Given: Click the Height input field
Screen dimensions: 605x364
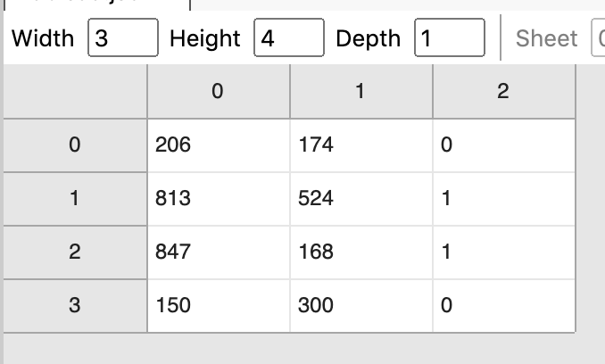Looking at the screenshot, I should (289, 37).
